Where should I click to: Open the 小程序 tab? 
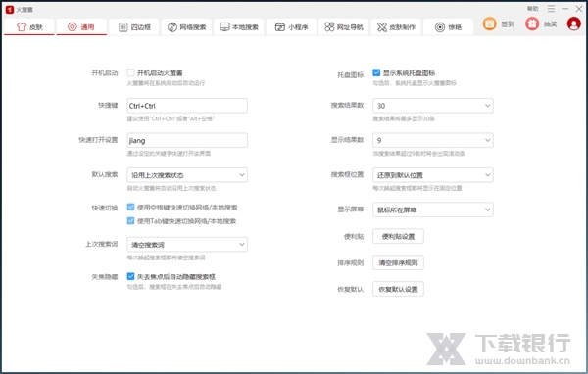pyautogui.click(x=291, y=27)
